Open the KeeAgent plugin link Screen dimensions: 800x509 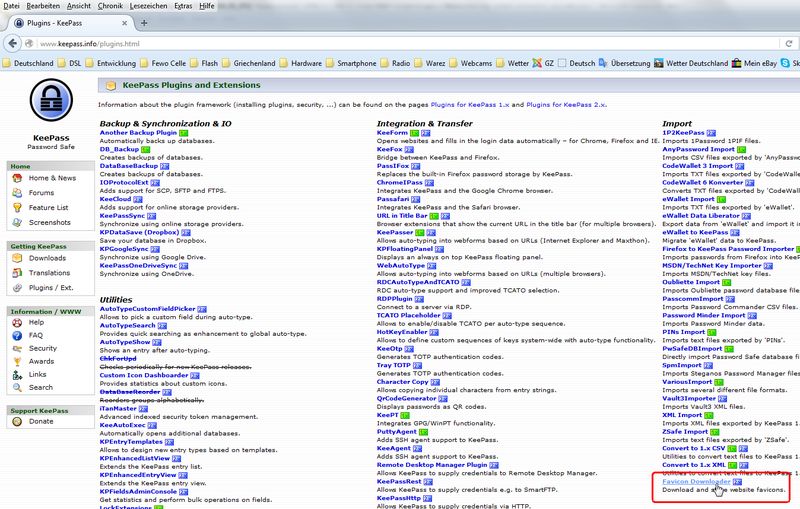[x=393, y=448]
